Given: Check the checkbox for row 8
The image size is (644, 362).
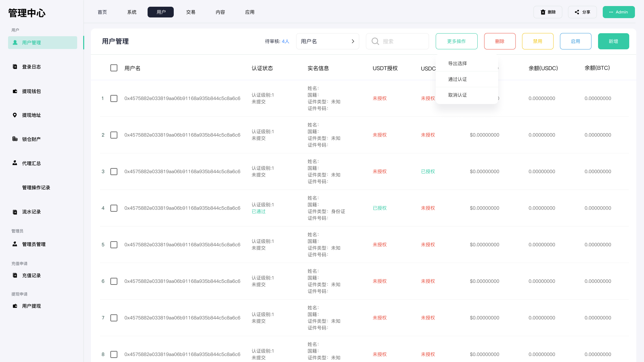Looking at the screenshot, I should click(x=114, y=355).
